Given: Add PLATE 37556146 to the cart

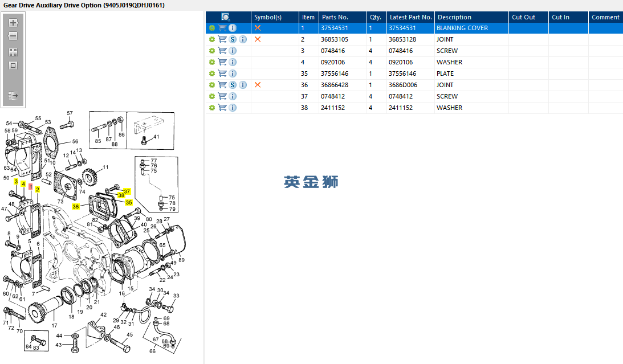Looking at the screenshot, I should [x=222, y=74].
